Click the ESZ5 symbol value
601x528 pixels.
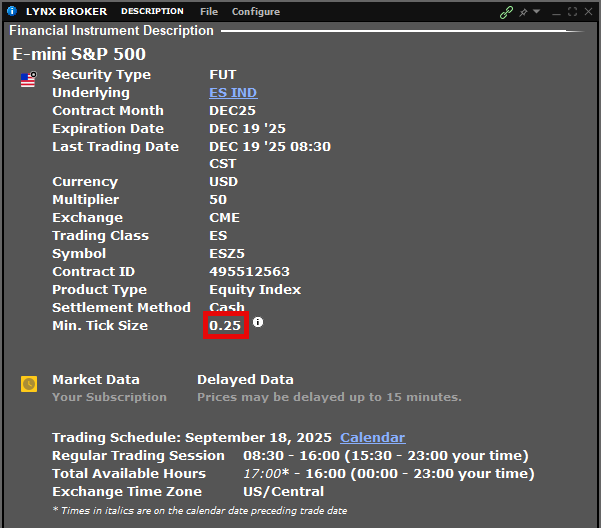pos(227,254)
